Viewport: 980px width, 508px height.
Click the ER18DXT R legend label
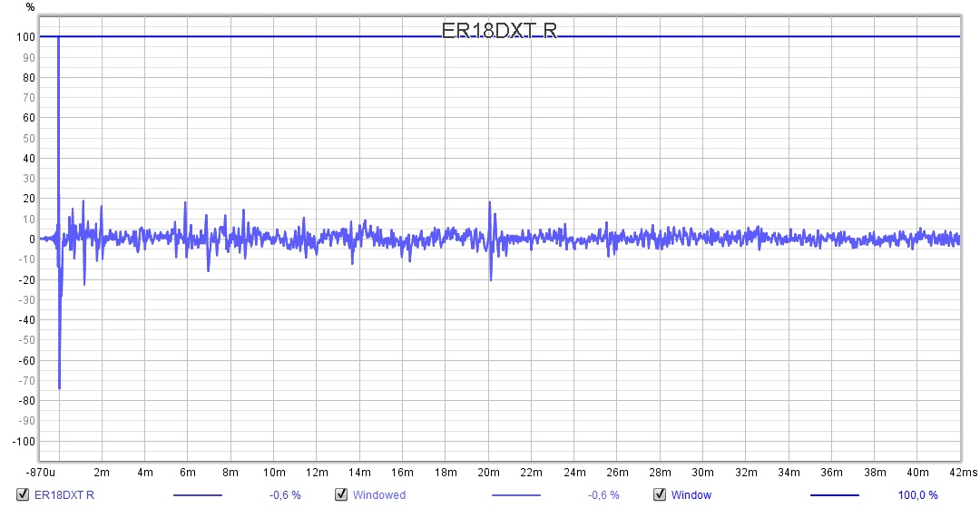pos(64,495)
